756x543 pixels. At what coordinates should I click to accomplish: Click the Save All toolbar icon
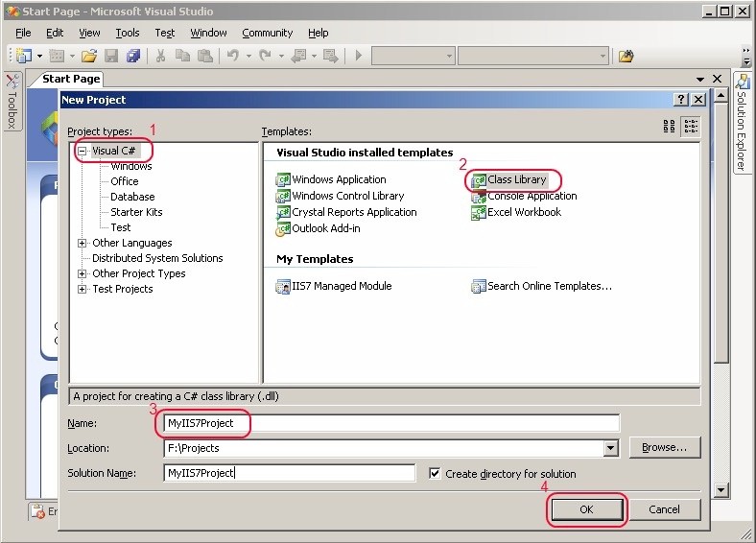coord(133,56)
